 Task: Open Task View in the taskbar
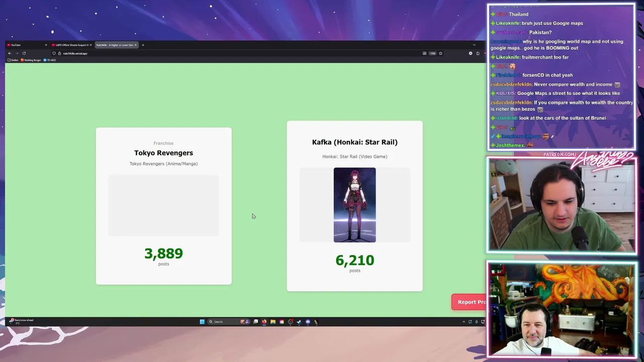(256, 322)
